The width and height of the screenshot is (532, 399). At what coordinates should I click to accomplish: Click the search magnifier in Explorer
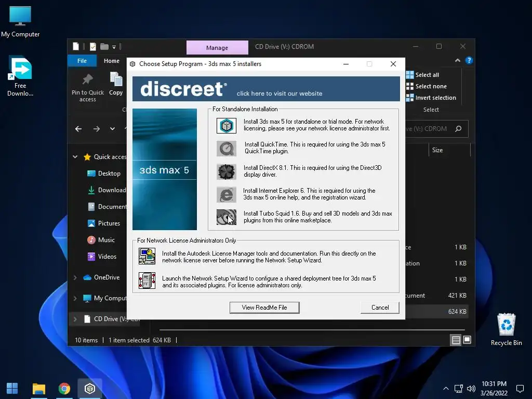458,129
